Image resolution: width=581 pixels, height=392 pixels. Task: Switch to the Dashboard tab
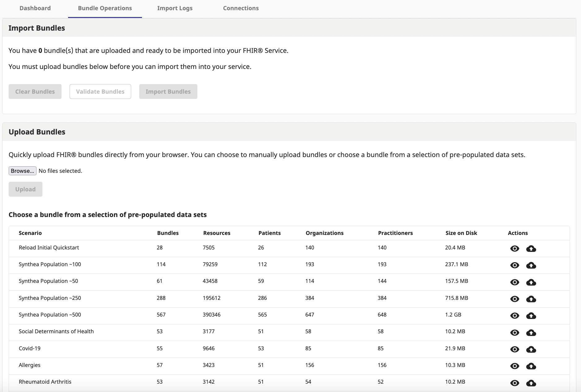pyautogui.click(x=35, y=8)
